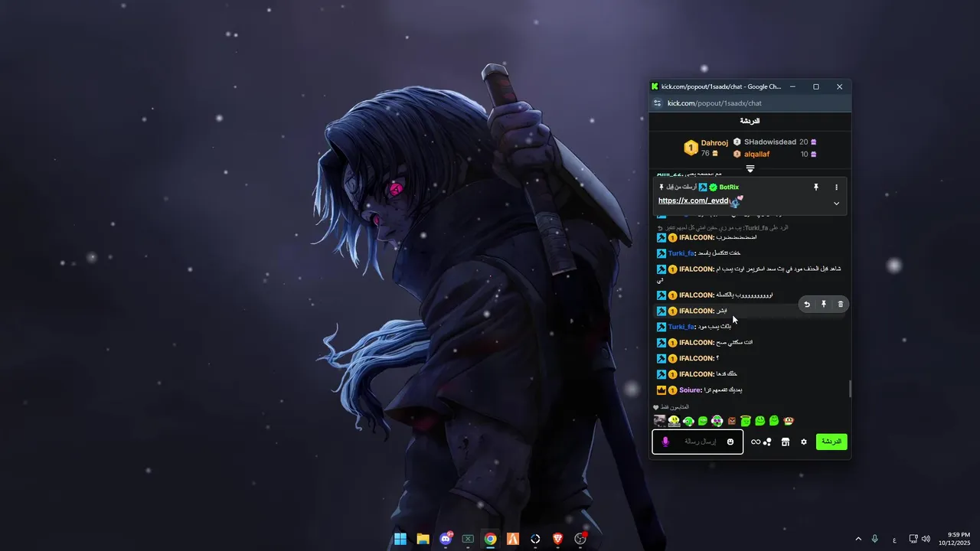Select the green headphones emote
The image size is (980, 551).
pyautogui.click(x=688, y=421)
